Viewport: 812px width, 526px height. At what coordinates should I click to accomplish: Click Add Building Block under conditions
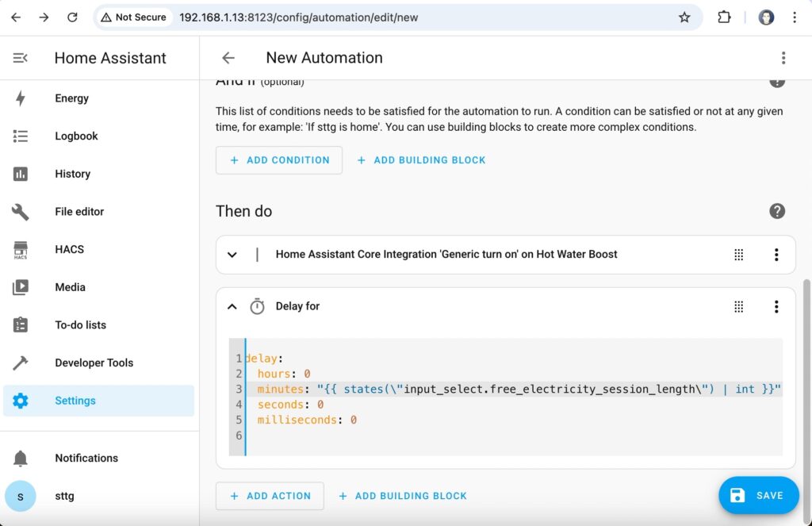(x=421, y=160)
